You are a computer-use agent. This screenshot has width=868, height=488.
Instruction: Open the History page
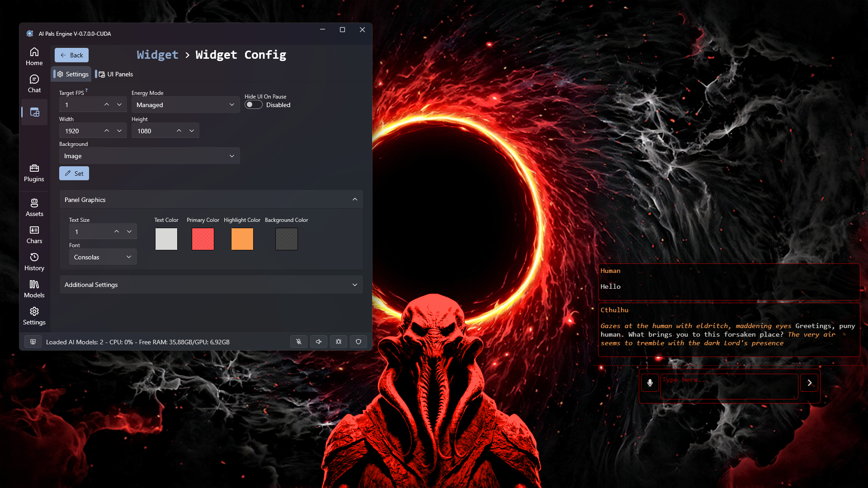pos(34,262)
